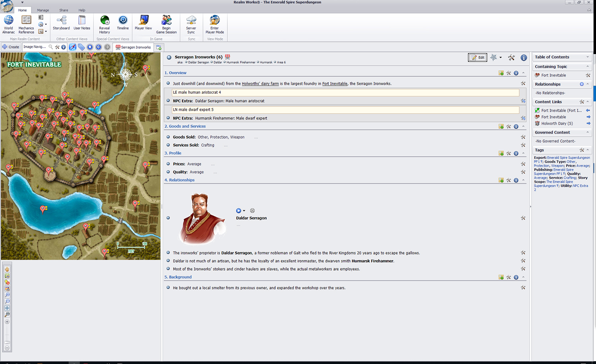Open the World Almanac view
This screenshot has width=596, height=364.
pyautogui.click(x=8, y=24)
